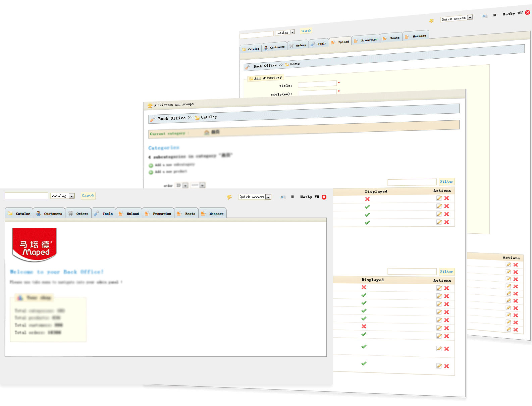The height and width of the screenshot is (406, 532).
Task: Click the Search button in the front window
Action: coord(88,196)
